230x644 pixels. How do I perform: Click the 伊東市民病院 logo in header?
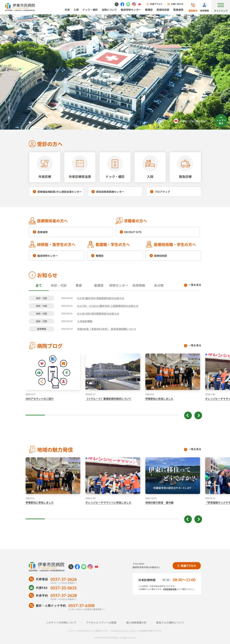pyautogui.click(x=20, y=7)
